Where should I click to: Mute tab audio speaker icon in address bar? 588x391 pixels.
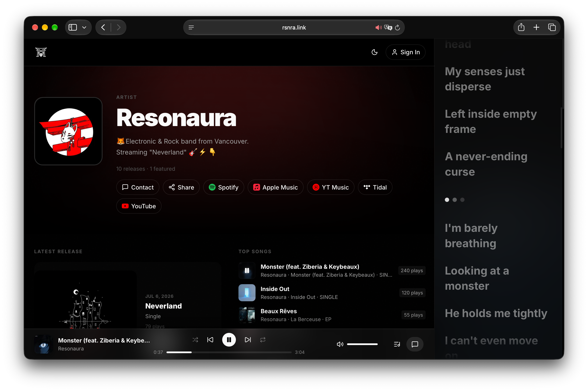pos(378,27)
